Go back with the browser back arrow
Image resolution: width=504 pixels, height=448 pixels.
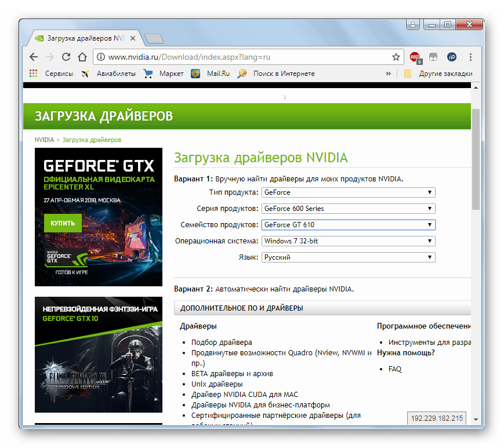34,57
